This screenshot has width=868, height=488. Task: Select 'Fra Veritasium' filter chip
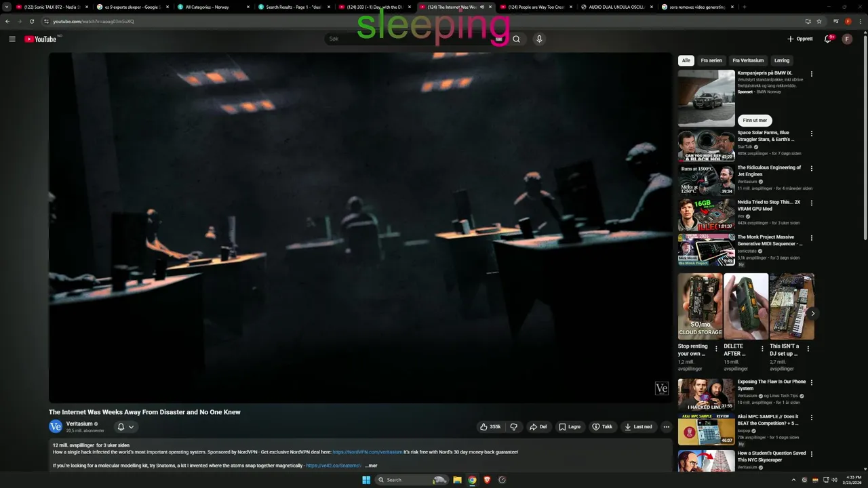point(748,60)
